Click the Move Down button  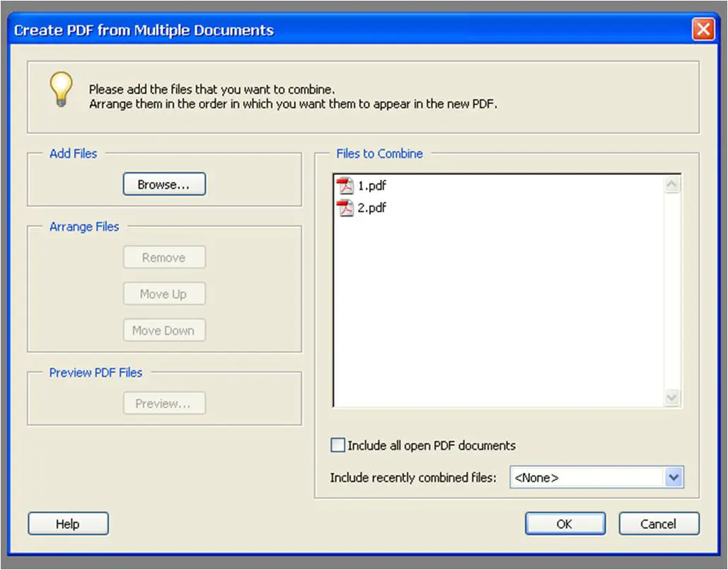tap(164, 331)
